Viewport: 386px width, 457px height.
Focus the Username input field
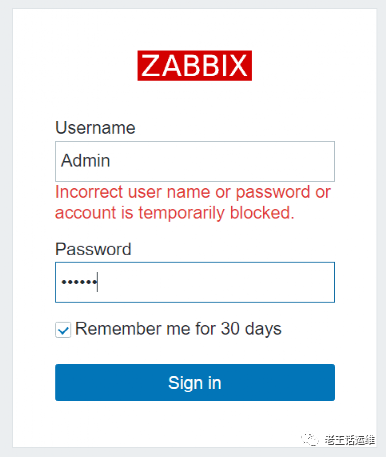(x=195, y=161)
